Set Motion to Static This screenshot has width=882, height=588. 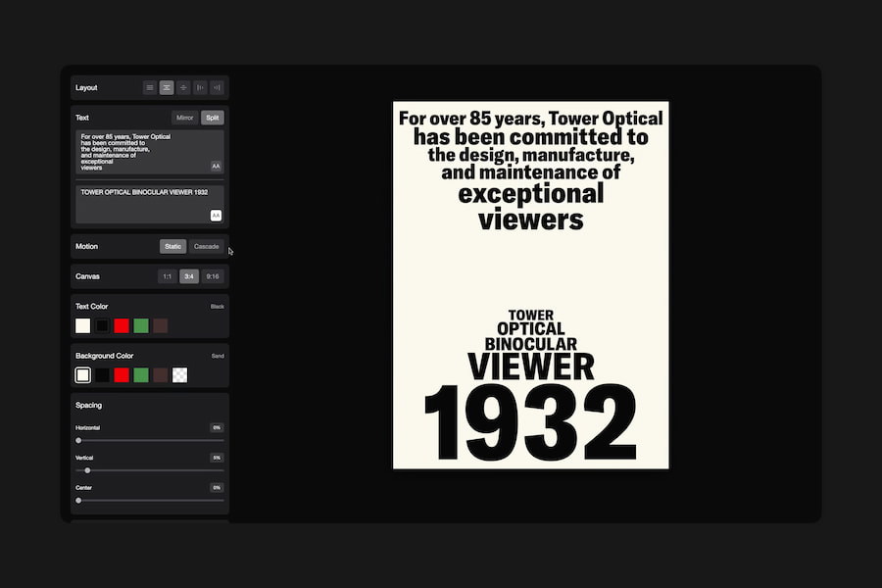[x=172, y=246]
